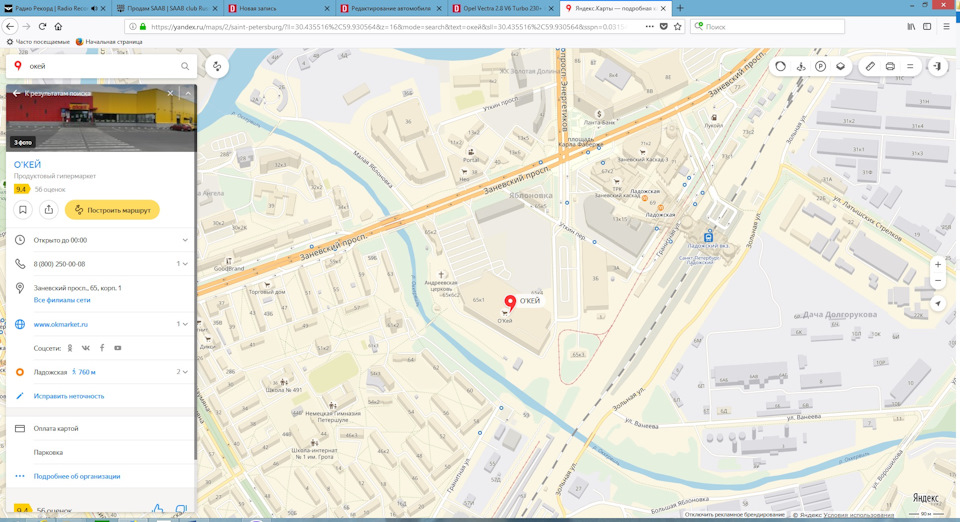Image resolution: width=960 pixels, height=522 pixels.
Task: Open the О'КЕЙ store photo thumbnail
Action: point(101,118)
